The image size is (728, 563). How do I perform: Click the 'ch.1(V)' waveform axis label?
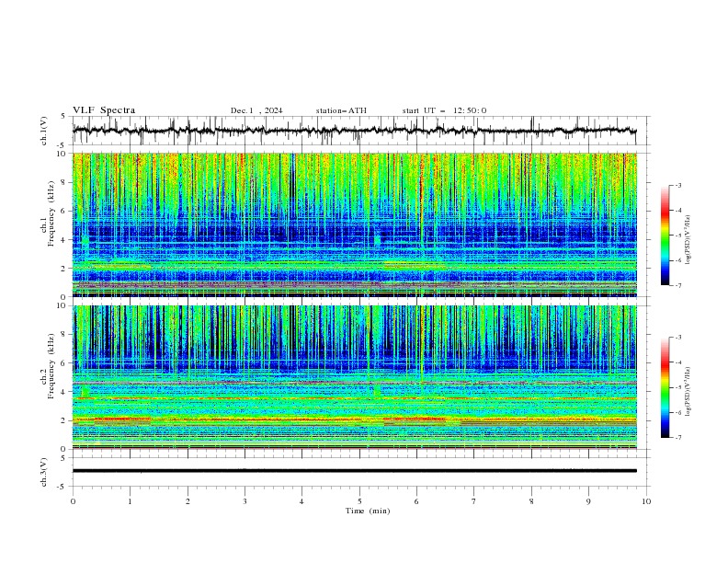[44, 131]
